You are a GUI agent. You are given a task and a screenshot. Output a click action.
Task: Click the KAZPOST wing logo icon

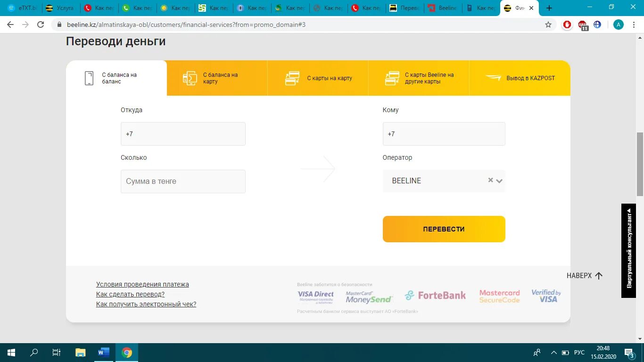click(493, 78)
